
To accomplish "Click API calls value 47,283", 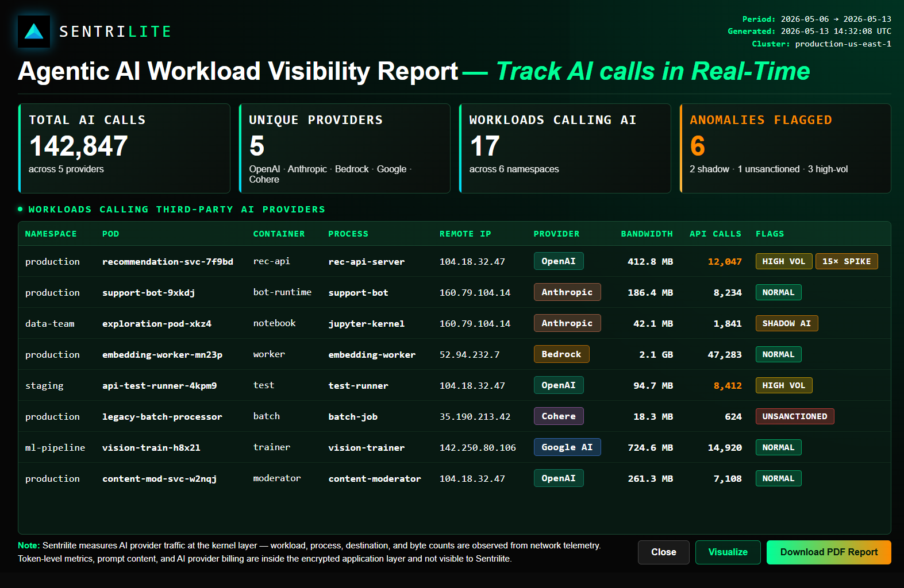I will click(725, 355).
